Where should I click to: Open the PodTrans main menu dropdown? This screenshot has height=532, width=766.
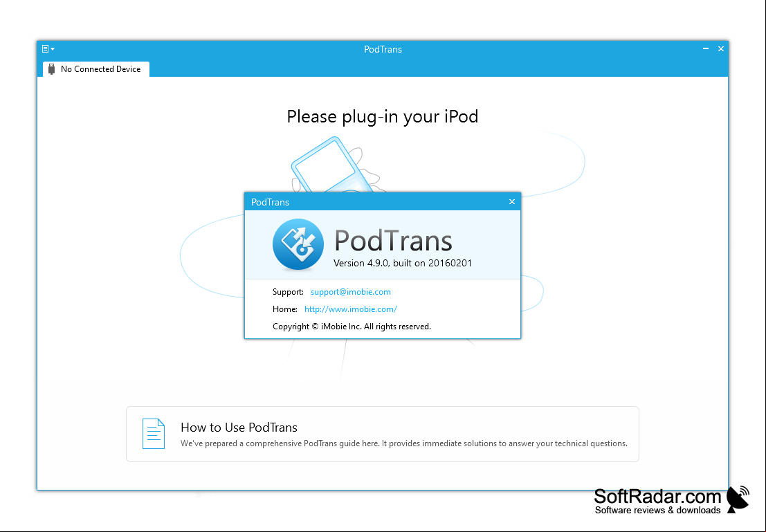(48, 49)
